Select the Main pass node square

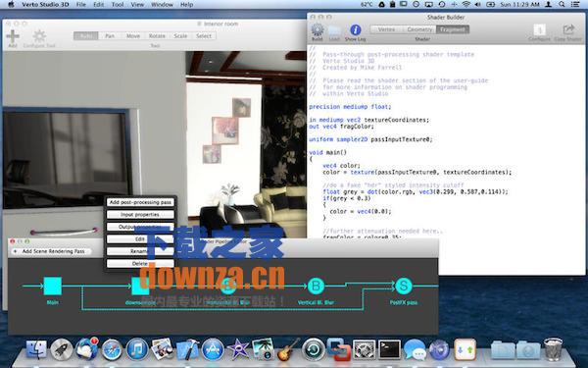(53, 287)
